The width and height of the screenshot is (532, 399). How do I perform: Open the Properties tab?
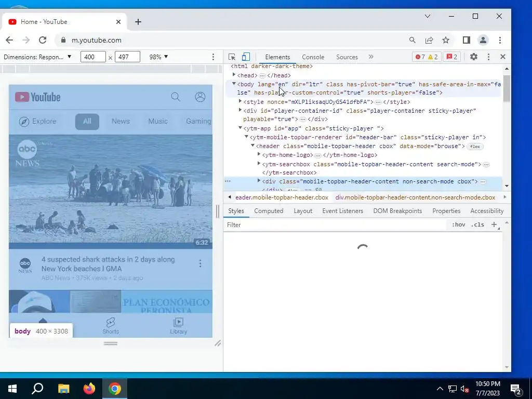click(446, 211)
